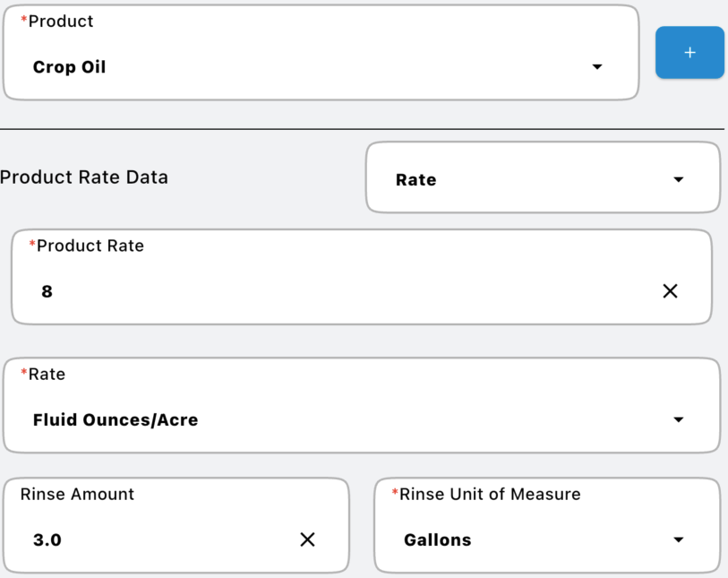Click the Product Rate Data heading
Image resolution: width=728 pixels, height=578 pixels.
tap(84, 177)
